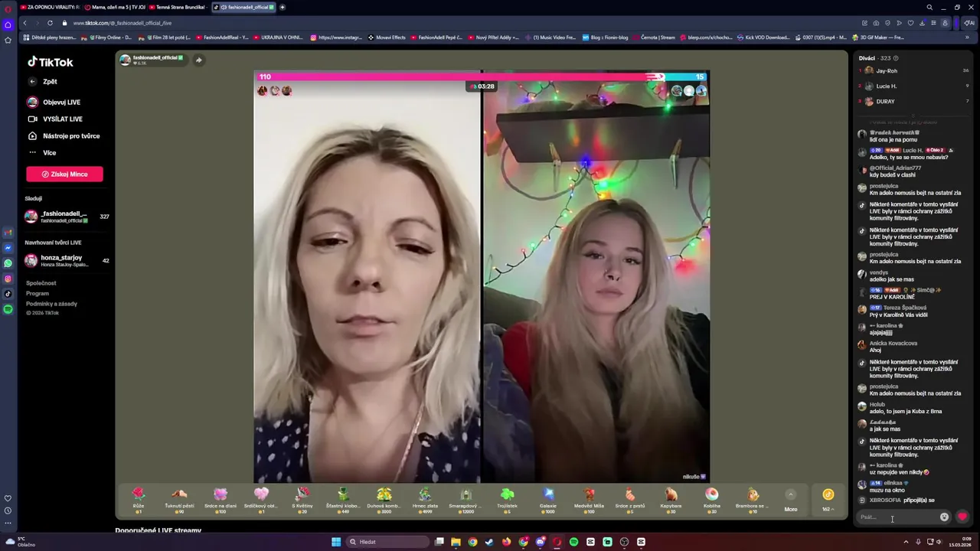980x551 pixels.
Task: Send the Srdce na dlani gift
Action: point(220,500)
